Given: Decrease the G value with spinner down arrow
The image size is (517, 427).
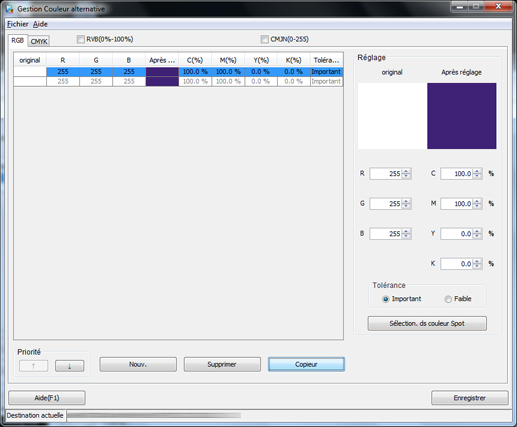Looking at the screenshot, I should coord(406,206).
